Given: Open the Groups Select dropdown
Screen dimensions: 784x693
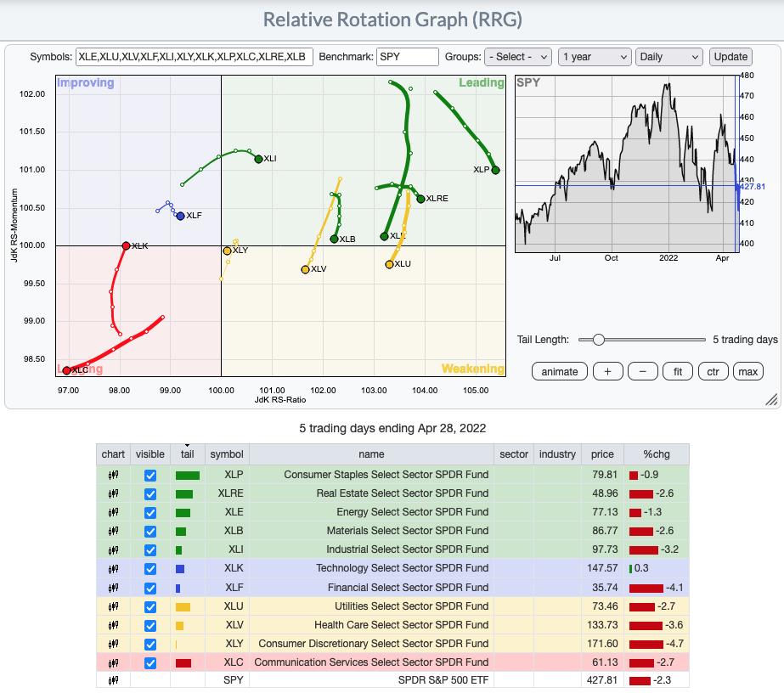Looking at the screenshot, I should click(517, 57).
